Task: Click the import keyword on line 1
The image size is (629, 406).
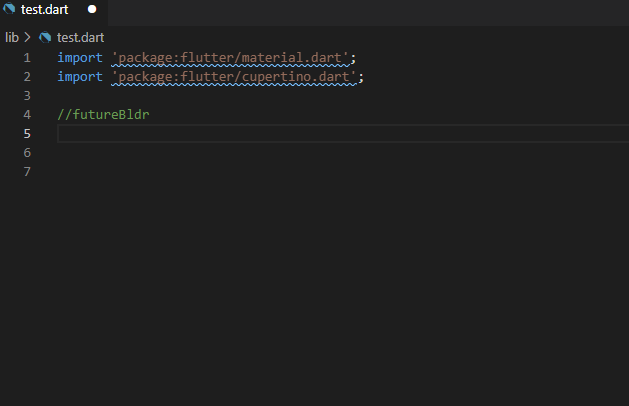Action: point(80,58)
